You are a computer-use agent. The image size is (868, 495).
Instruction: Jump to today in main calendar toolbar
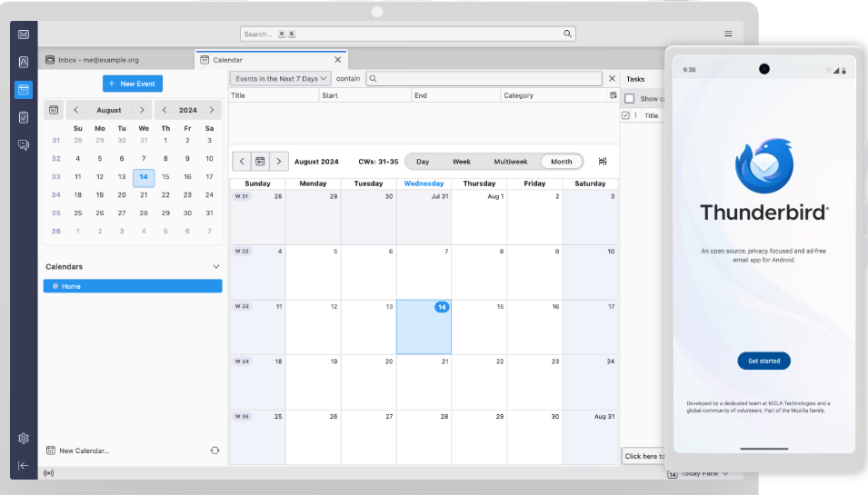[x=260, y=162]
